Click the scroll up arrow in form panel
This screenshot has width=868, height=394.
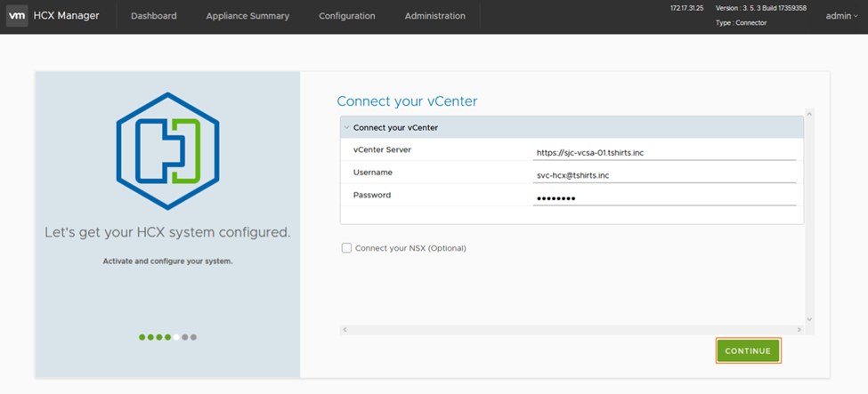coord(809,114)
